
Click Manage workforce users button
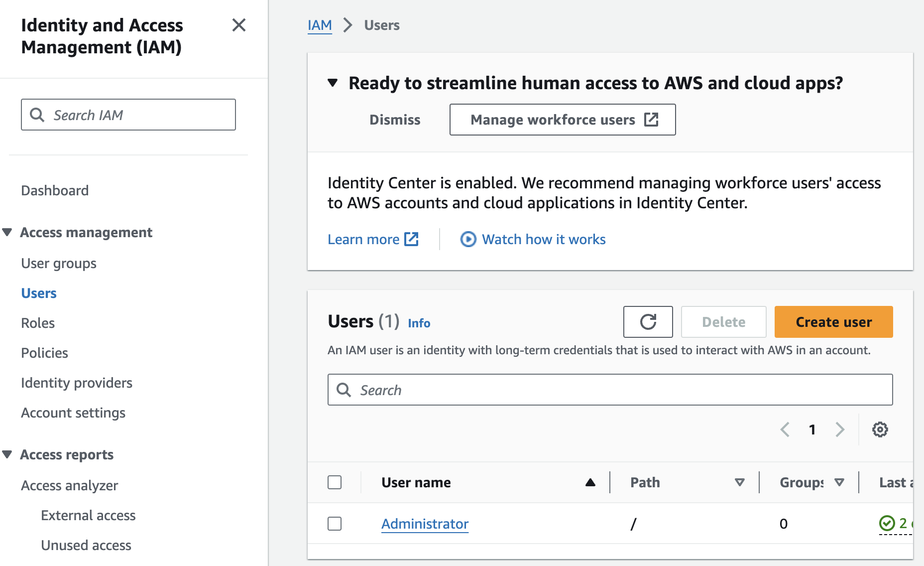(563, 120)
